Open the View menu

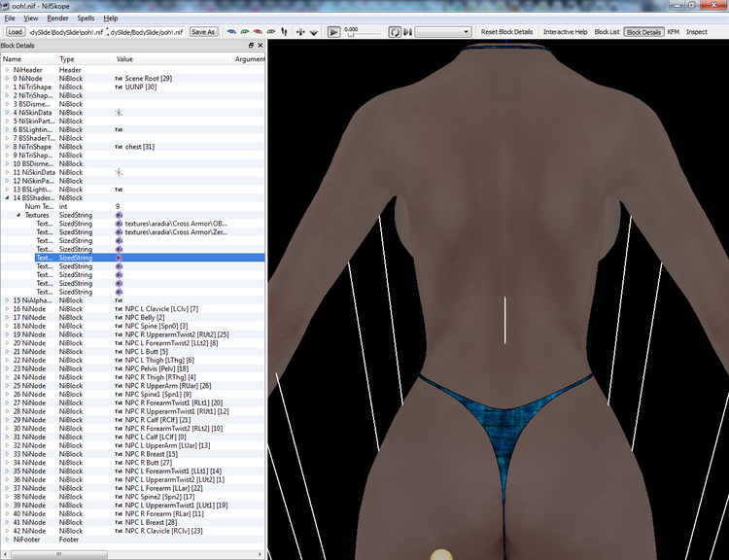[31, 18]
